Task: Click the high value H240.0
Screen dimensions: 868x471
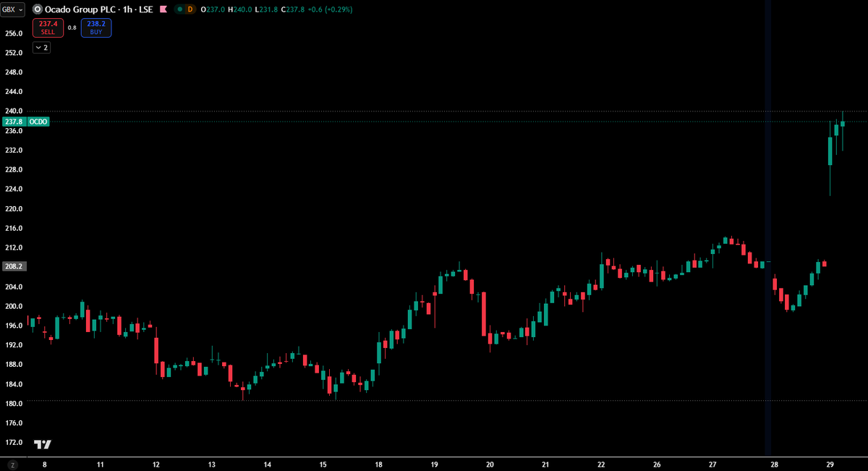Action: tap(240, 9)
